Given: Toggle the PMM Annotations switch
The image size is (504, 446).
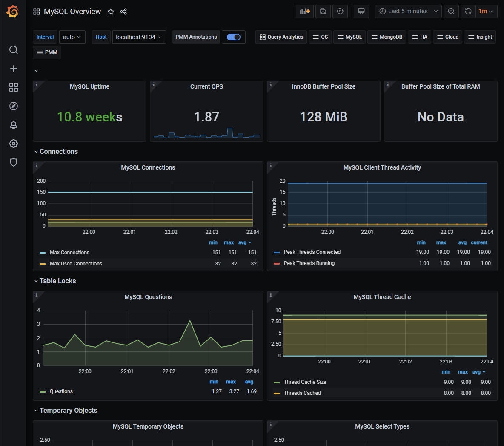Looking at the screenshot, I should click(234, 37).
